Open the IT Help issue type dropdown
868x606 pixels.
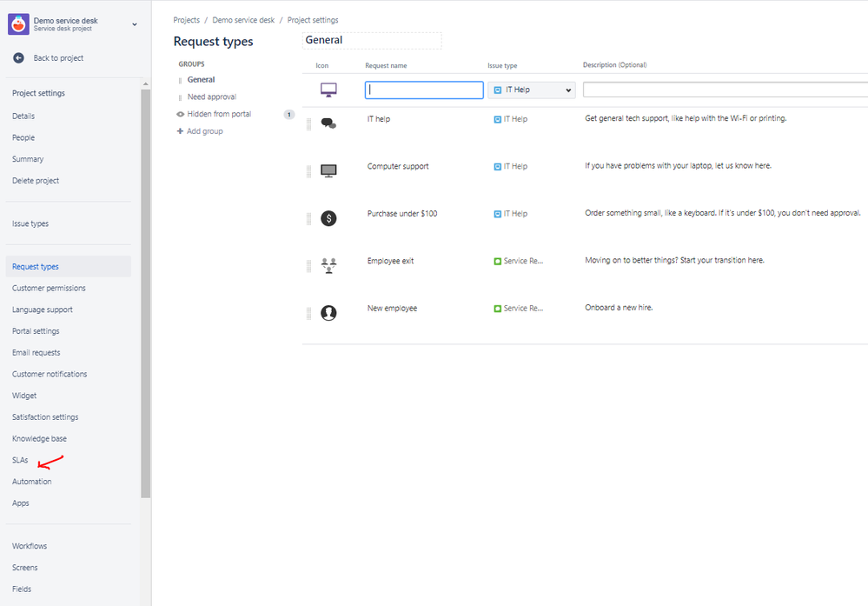(x=532, y=90)
